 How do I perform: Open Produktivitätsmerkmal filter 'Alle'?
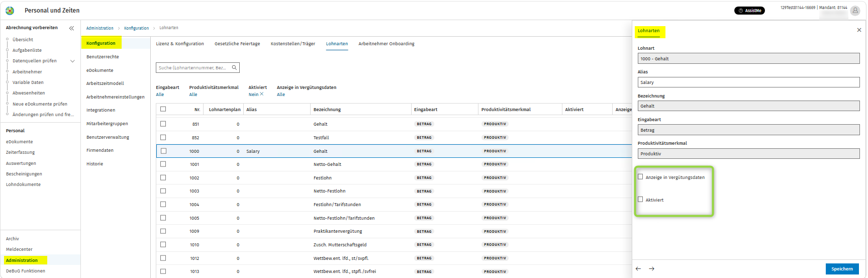(193, 95)
